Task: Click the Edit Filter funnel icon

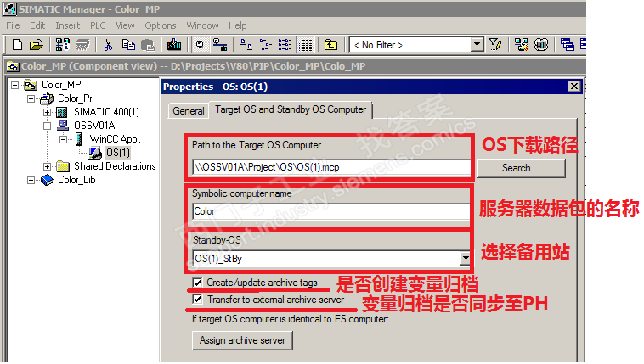Action: coord(495,44)
